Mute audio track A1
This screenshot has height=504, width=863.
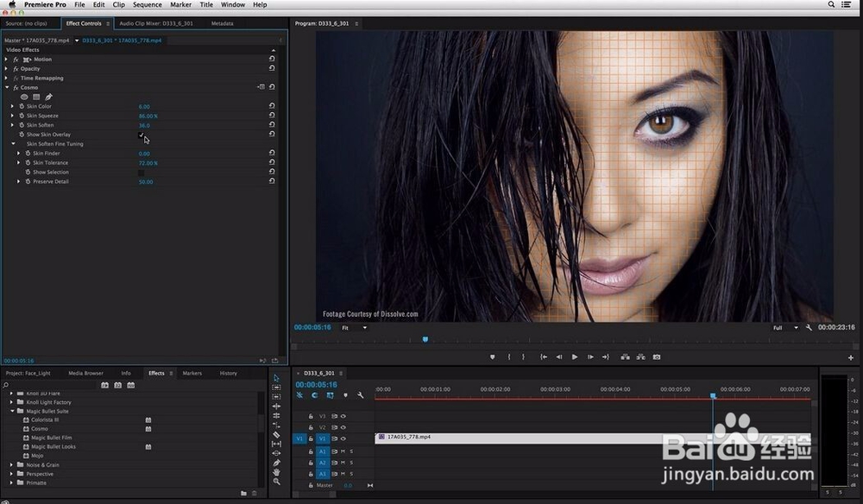(x=343, y=451)
